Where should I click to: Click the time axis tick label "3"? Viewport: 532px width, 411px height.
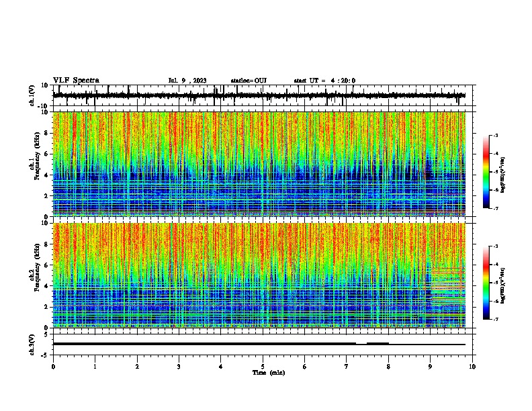click(x=179, y=367)
